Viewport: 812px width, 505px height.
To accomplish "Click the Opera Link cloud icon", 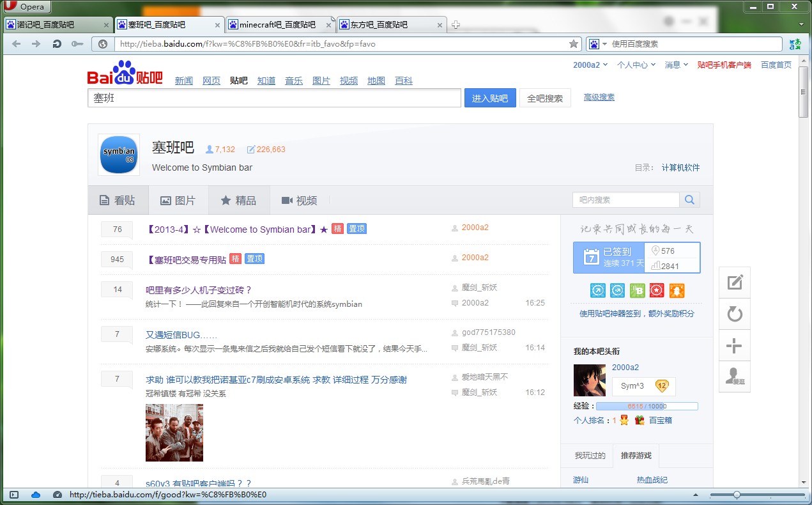I will click(x=36, y=495).
